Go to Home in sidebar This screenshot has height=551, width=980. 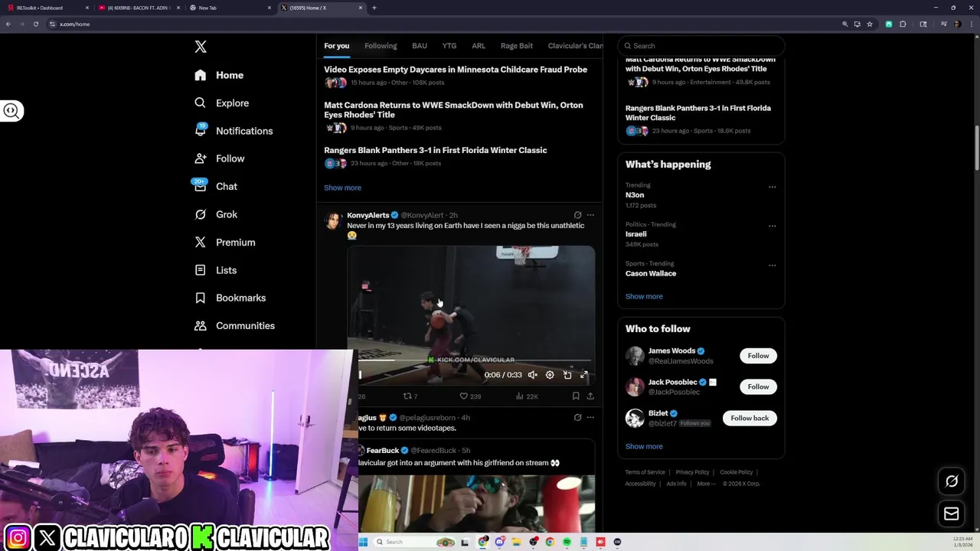click(x=219, y=75)
